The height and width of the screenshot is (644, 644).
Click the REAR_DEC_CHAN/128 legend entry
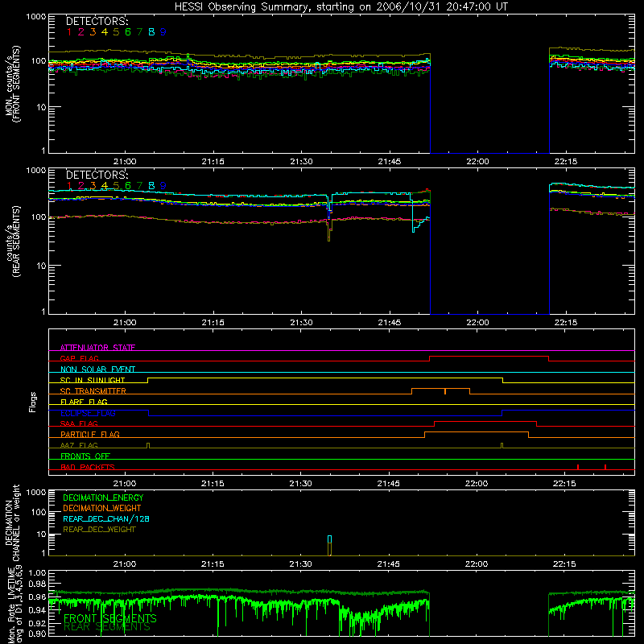(x=106, y=518)
